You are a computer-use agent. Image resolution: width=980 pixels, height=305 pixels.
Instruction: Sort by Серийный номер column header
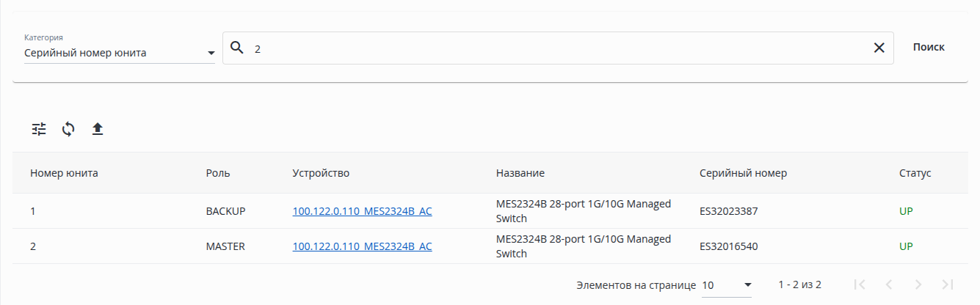coord(743,173)
